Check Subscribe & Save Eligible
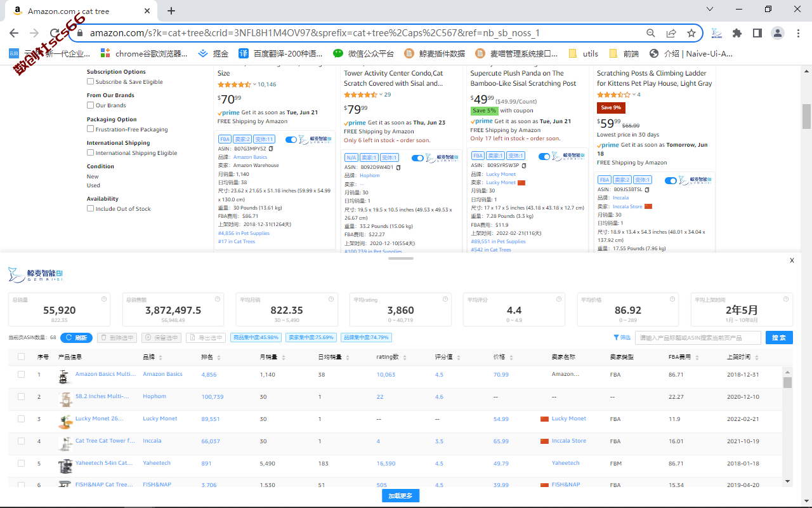 pyautogui.click(x=90, y=82)
